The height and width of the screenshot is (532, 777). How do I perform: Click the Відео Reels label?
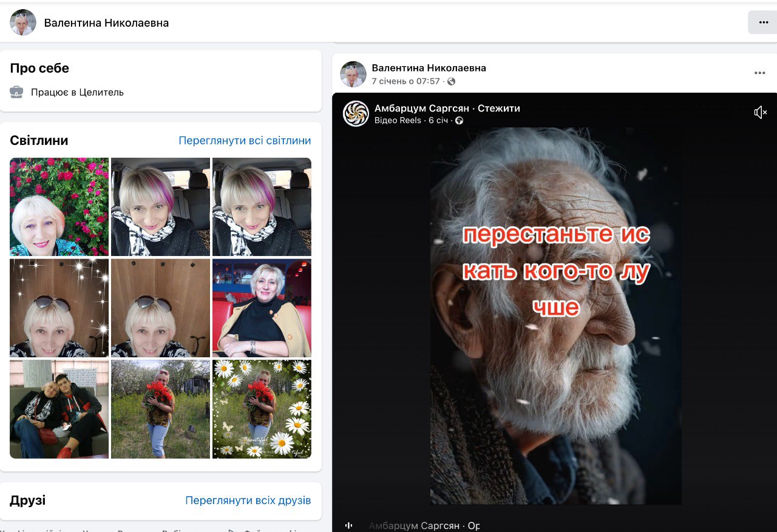(x=398, y=120)
